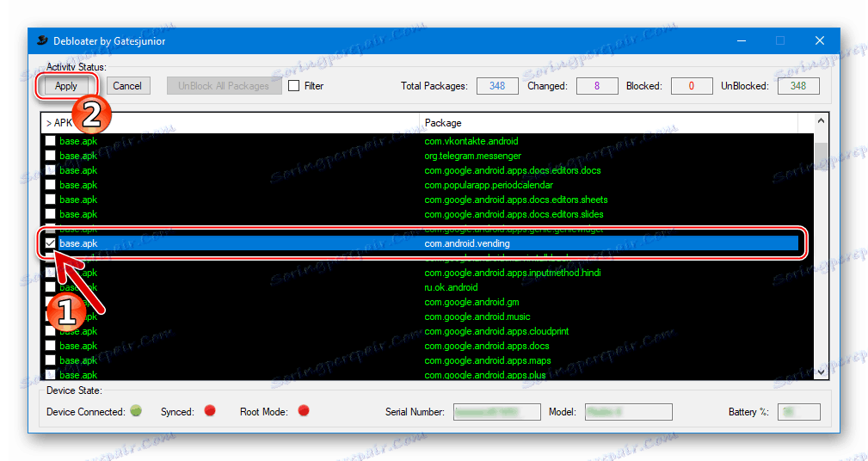Image resolution: width=868 pixels, height=461 pixels.
Task: Tick checkbox for docs.editors.sheets package
Action: pyautogui.click(x=51, y=200)
